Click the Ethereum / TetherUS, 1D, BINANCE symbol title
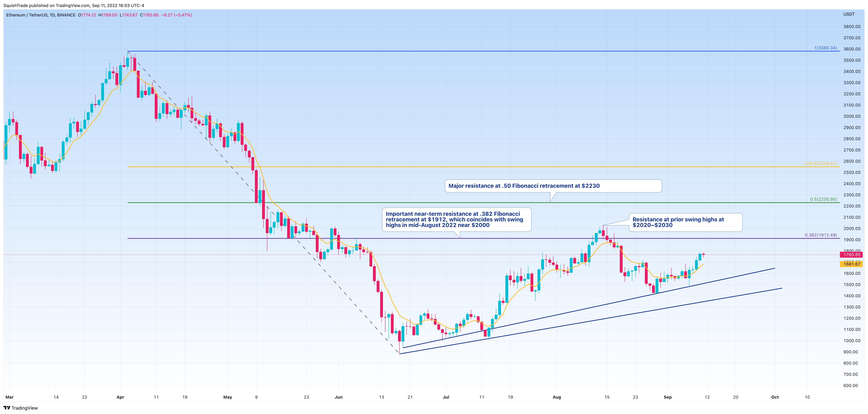This screenshot has height=414, width=868. pos(41,15)
